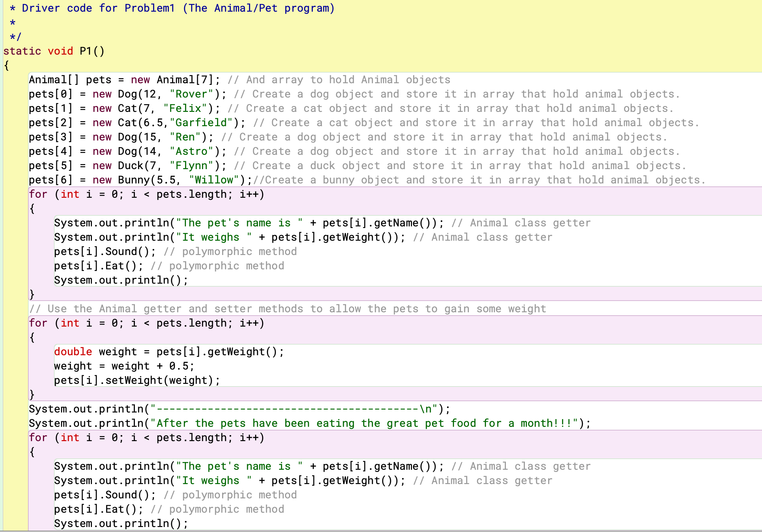Viewport: 762px width, 532px height.
Task: Click the pets[i].setWeight(weight) statement
Action: [137, 381]
